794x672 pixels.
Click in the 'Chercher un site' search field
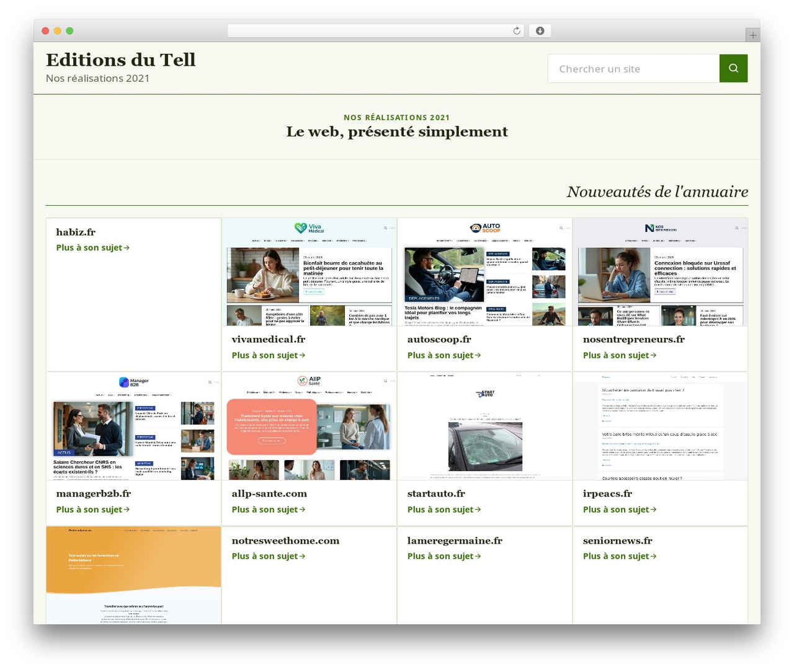pyautogui.click(x=633, y=68)
